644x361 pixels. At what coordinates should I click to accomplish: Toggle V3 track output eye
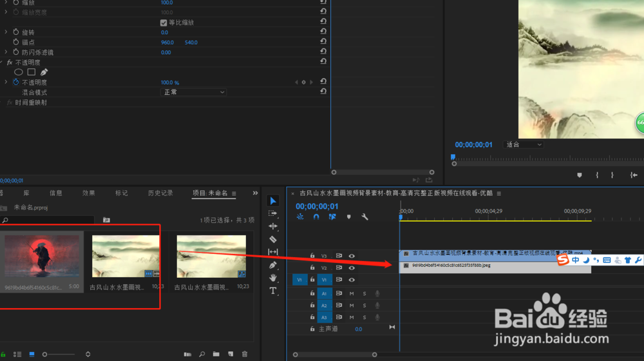(352, 256)
